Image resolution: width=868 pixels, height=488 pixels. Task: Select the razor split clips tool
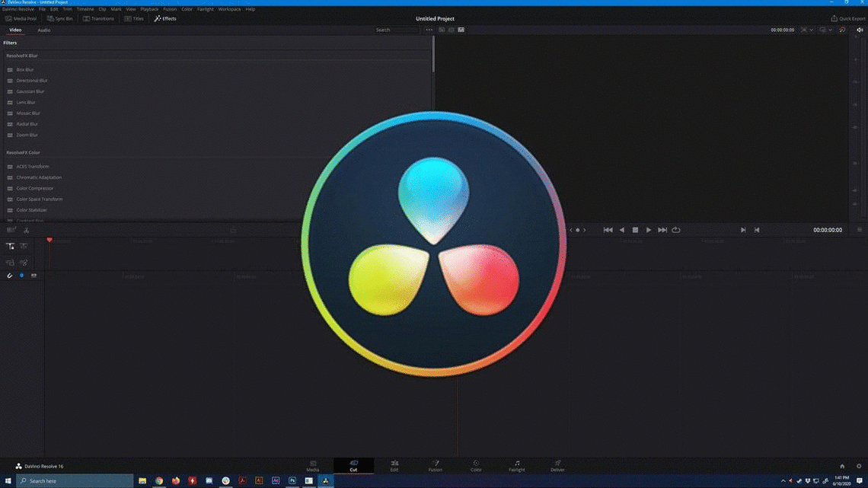pos(27,230)
